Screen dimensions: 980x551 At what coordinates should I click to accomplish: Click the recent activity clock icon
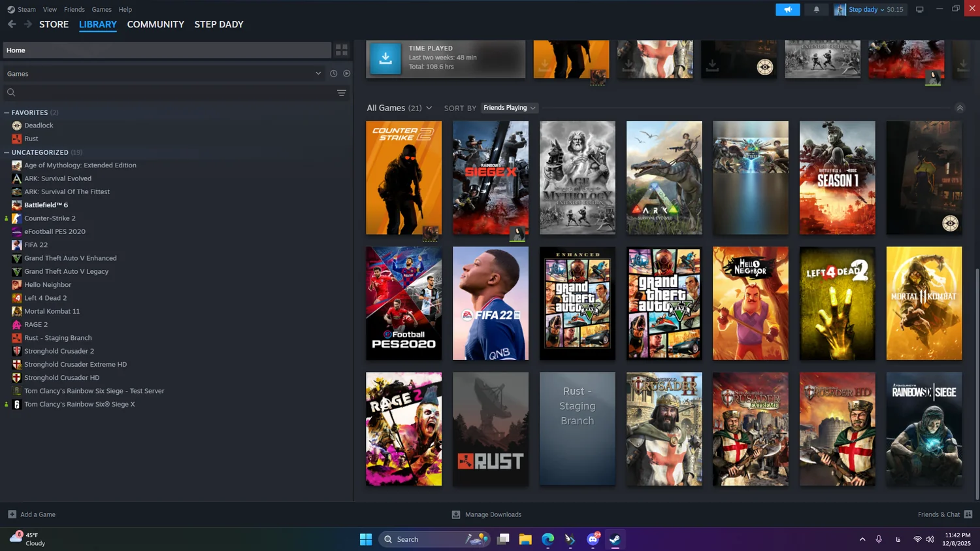[x=333, y=74]
